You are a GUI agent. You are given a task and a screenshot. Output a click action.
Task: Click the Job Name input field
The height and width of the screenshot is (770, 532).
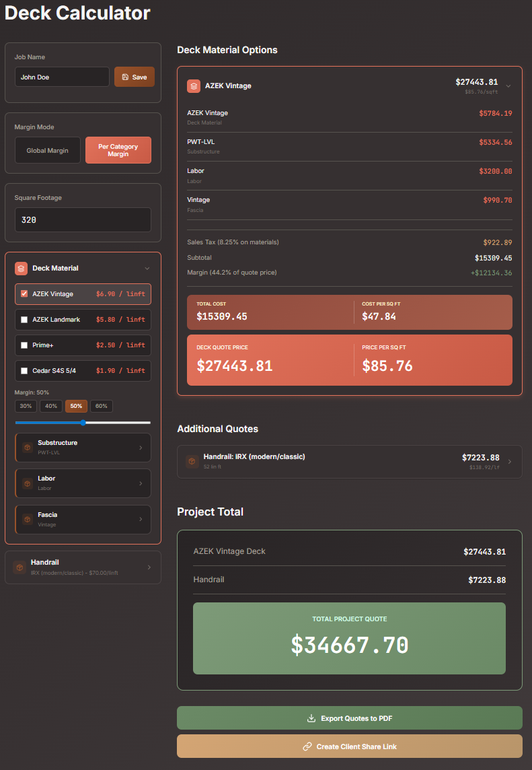(62, 77)
